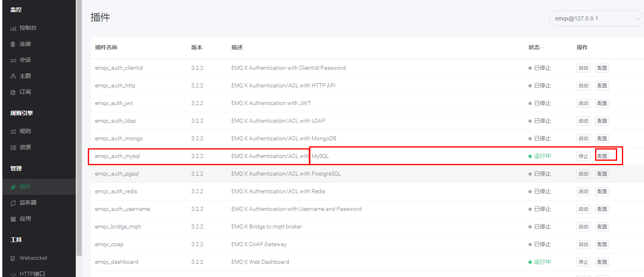Start the emqx_auth_ldap plugin

coord(583,121)
